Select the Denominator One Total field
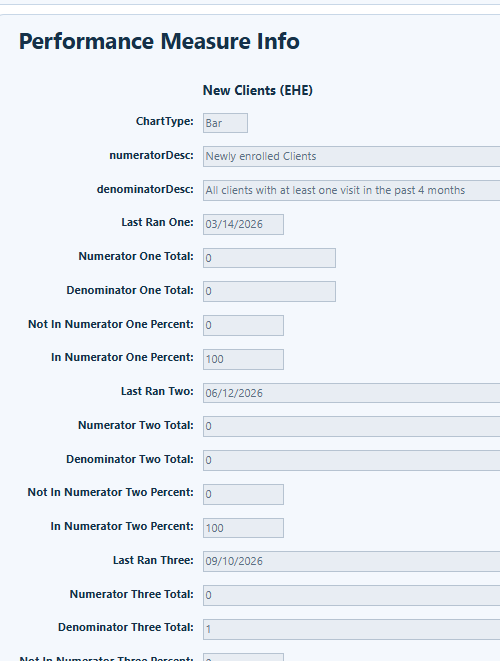Screen dimensions: 500x661 pyautogui.click(x=269, y=291)
